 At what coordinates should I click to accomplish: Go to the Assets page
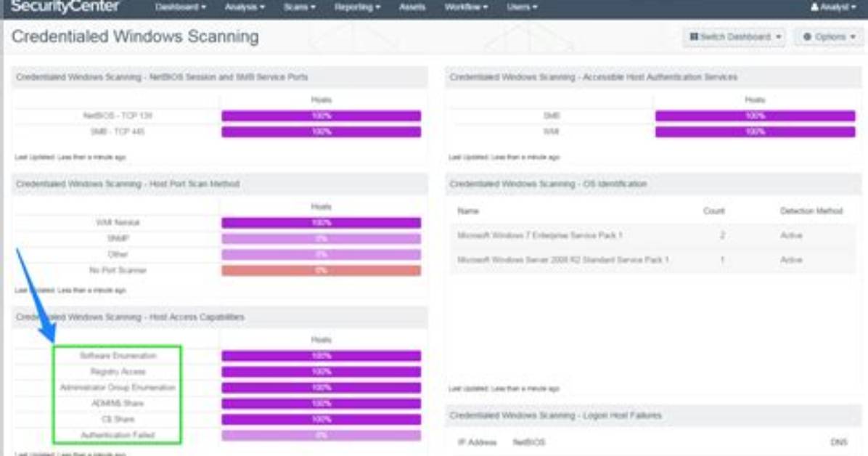(412, 7)
